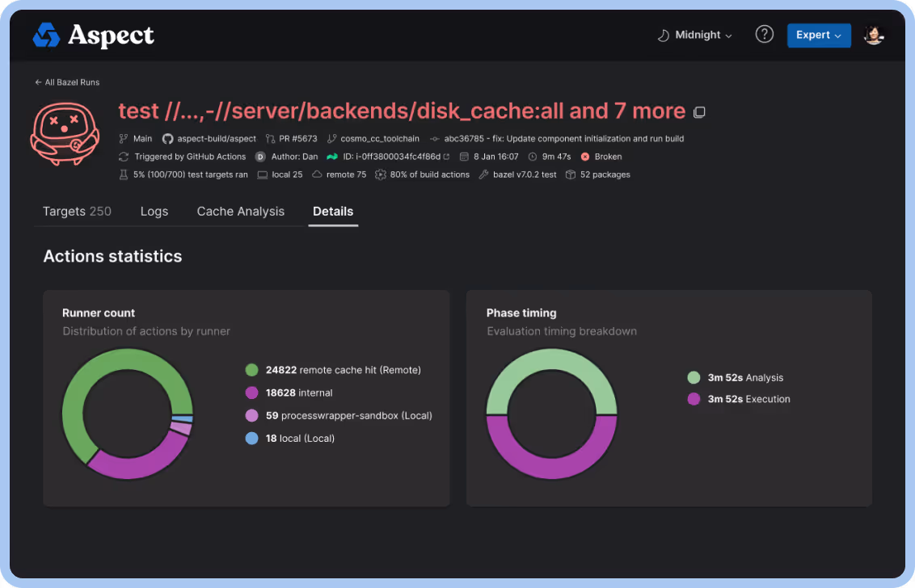Click the red Broken status icon
The height and width of the screenshot is (588, 915).
(x=584, y=157)
